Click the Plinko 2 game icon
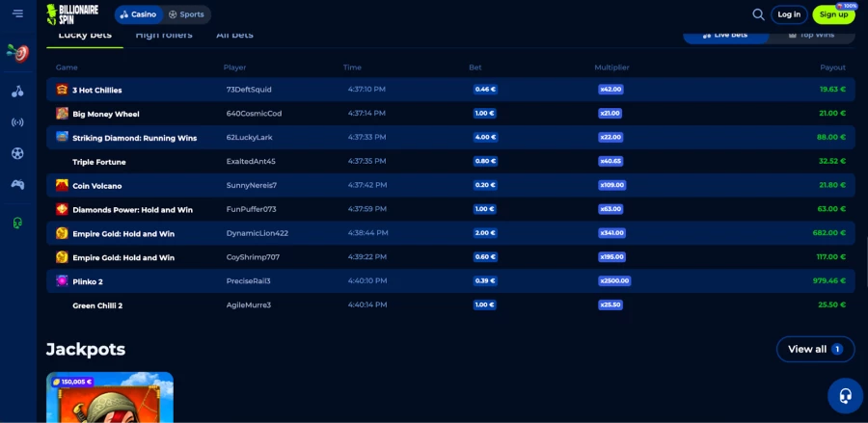 62,281
